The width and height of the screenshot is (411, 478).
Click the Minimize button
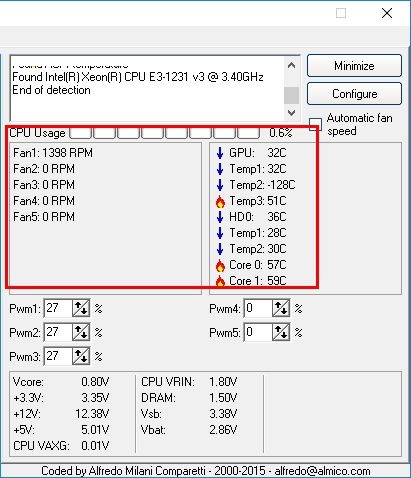[354, 66]
